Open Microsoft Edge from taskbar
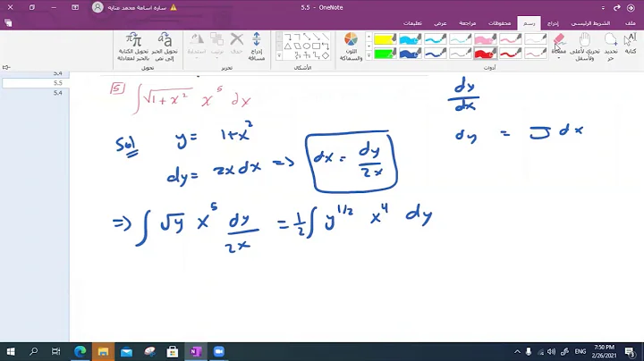This screenshot has width=644, height=361. [x=80, y=351]
